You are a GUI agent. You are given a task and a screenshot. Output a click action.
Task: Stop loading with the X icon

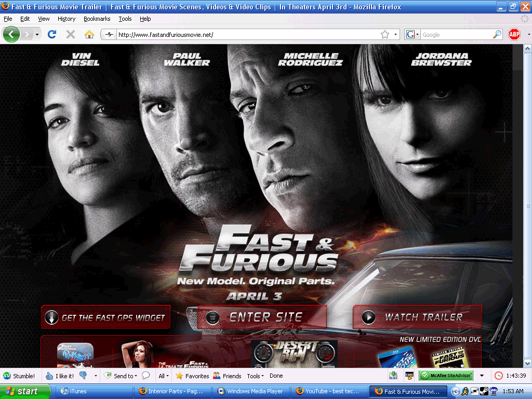coord(71,34)
